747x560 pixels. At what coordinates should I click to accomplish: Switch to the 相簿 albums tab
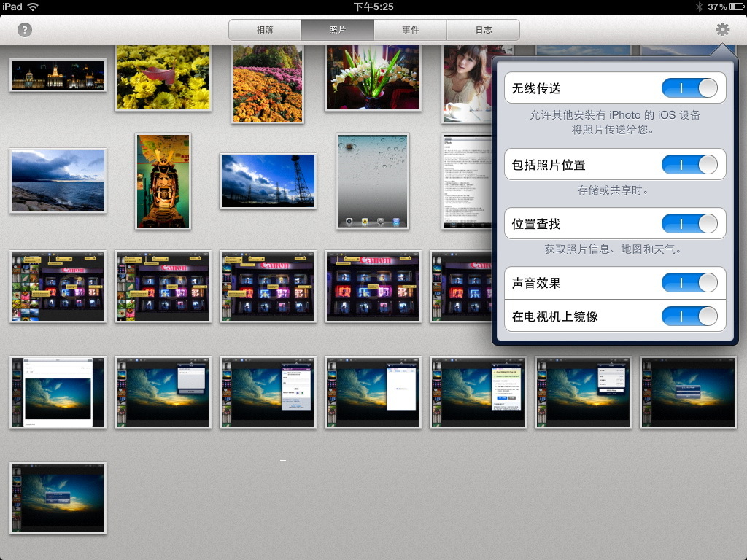pyautogui.click(x=266, y=29)
